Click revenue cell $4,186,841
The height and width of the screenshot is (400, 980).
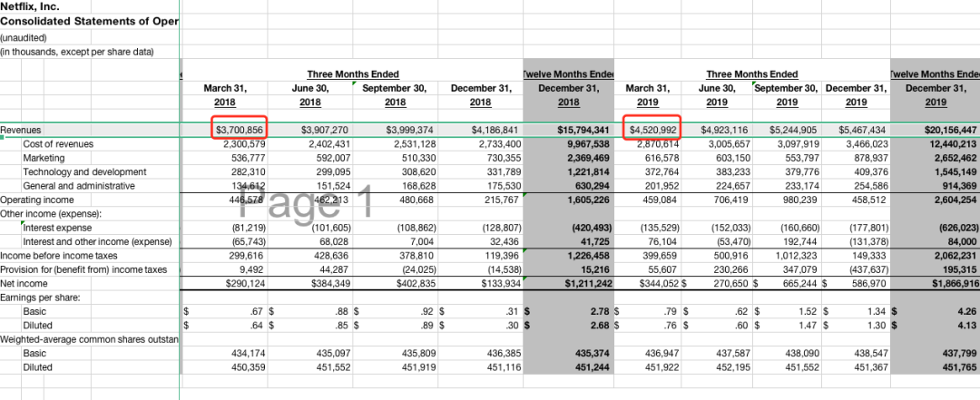(x=496, y=130)
